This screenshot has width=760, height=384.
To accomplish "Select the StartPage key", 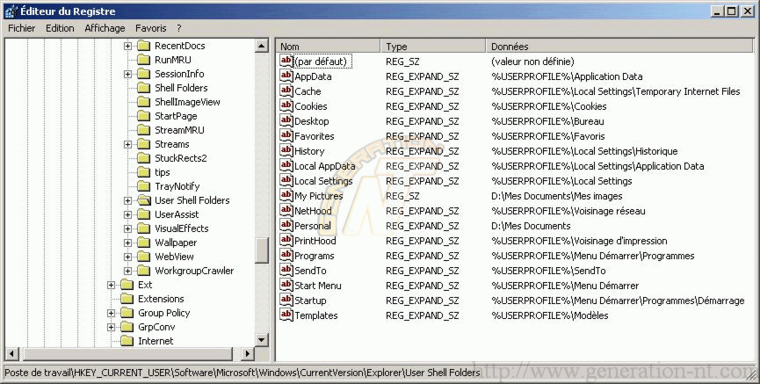I will click(176, 116).
